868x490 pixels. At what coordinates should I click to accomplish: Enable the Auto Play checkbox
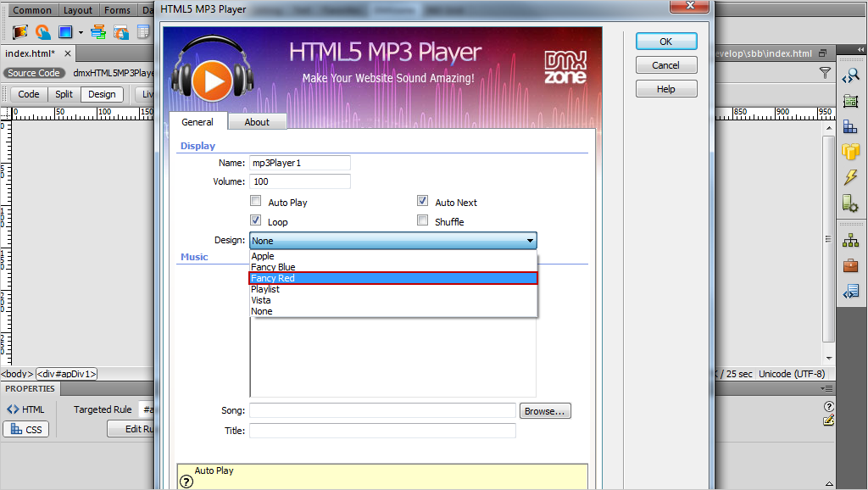point(255,200)
